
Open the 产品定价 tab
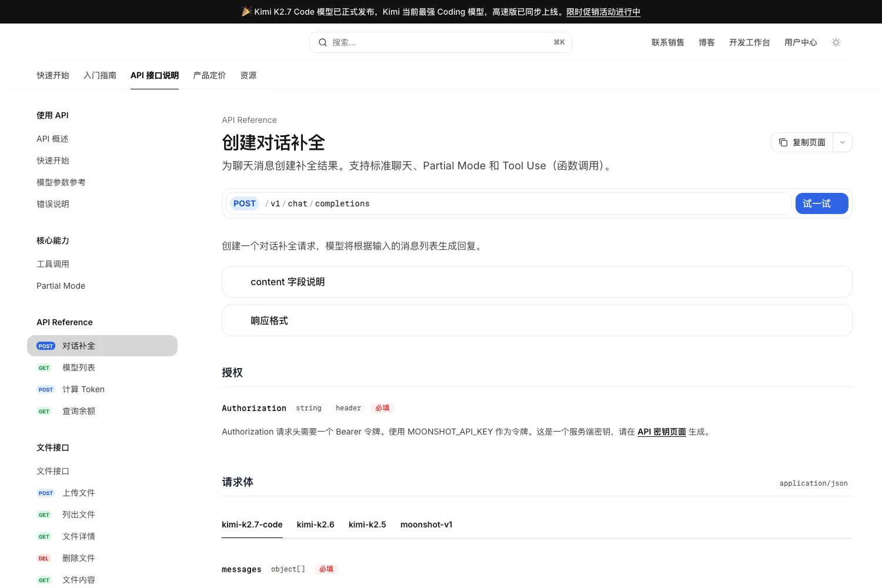point(209,75)
